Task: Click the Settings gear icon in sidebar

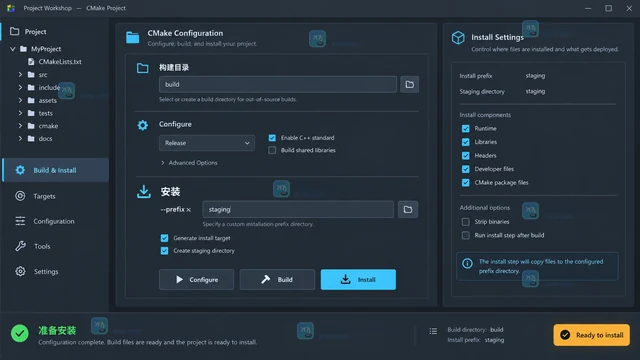Action: [20, 271]
